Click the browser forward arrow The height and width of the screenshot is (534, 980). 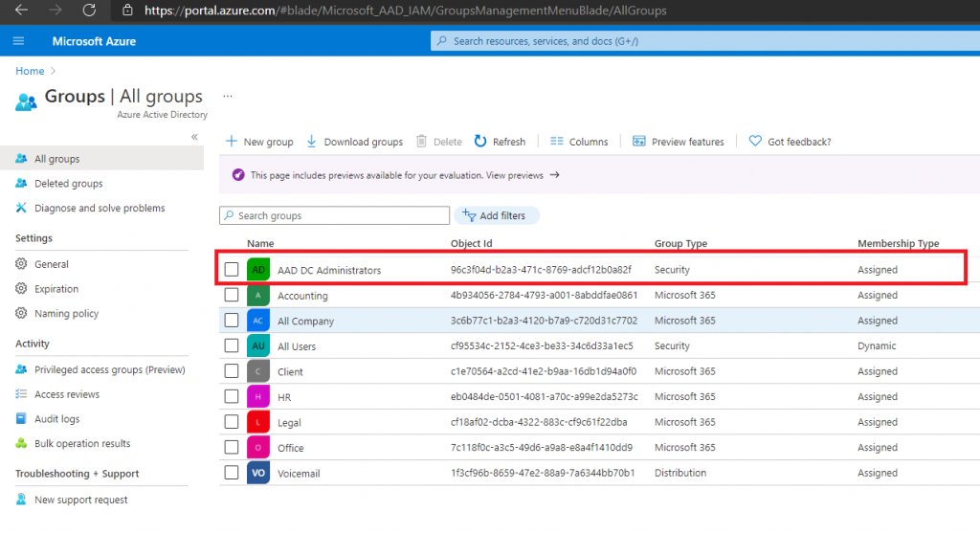pos(55,10)
